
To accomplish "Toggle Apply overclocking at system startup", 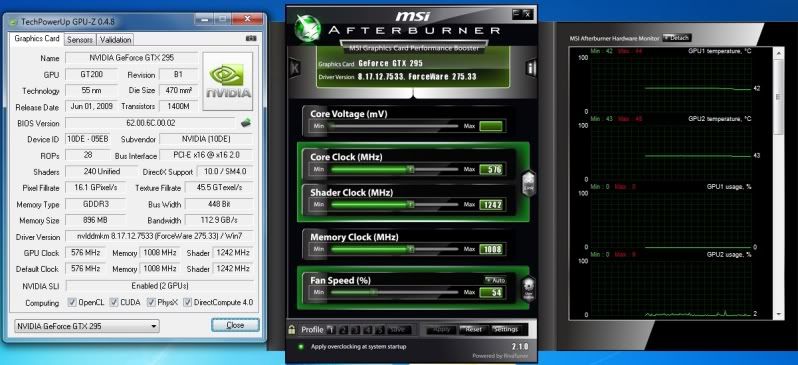I will [300, 347].
